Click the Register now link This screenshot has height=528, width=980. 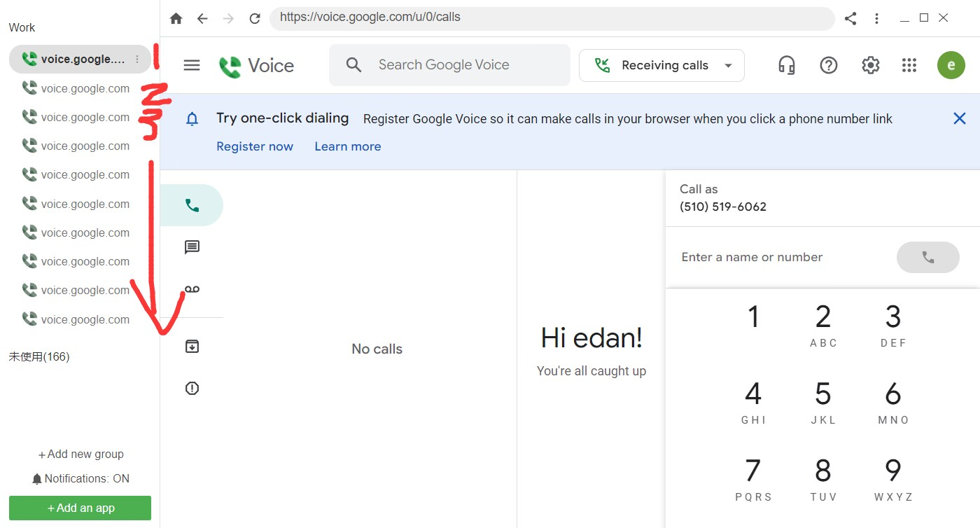pyautogui.click(x=255, y=146)
